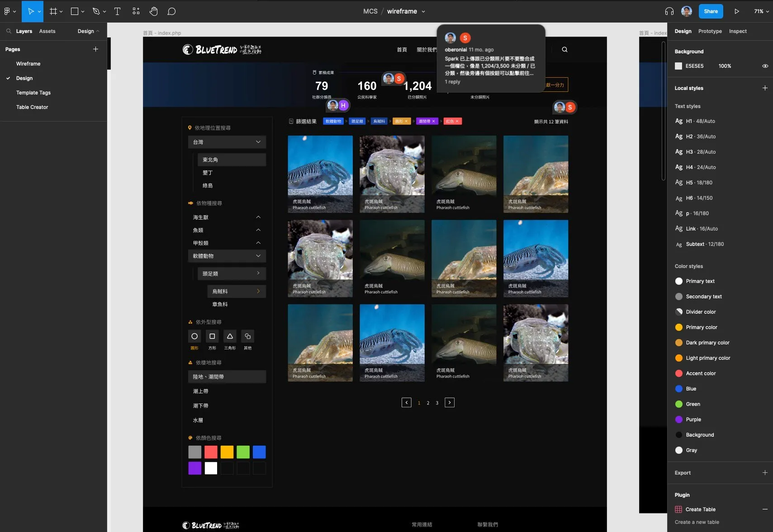This screenshot has height=532, width=773.
Task: Open the Resources components panel
Action: (x=136, y=11)
